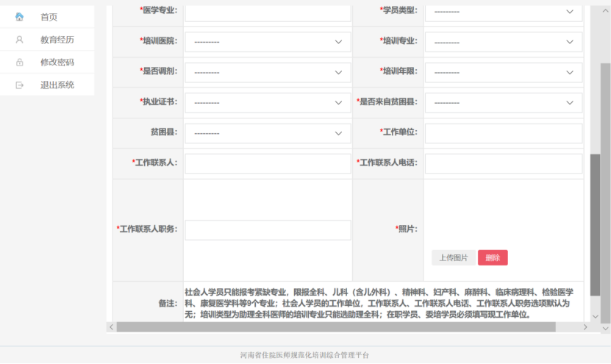Expand the 培训年限 dropdown
The width and height of the screenshot is (611, 364).
click(504, 73)
